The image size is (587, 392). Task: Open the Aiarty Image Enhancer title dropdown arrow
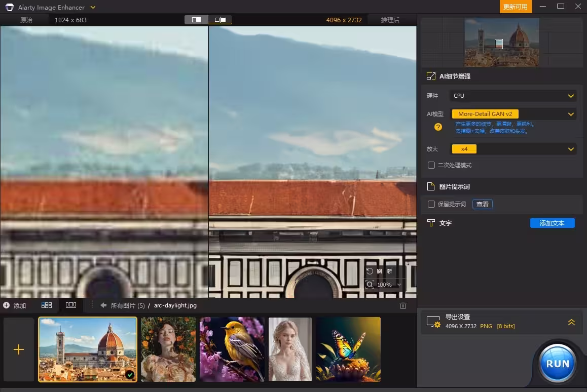[x=93, y=7]
